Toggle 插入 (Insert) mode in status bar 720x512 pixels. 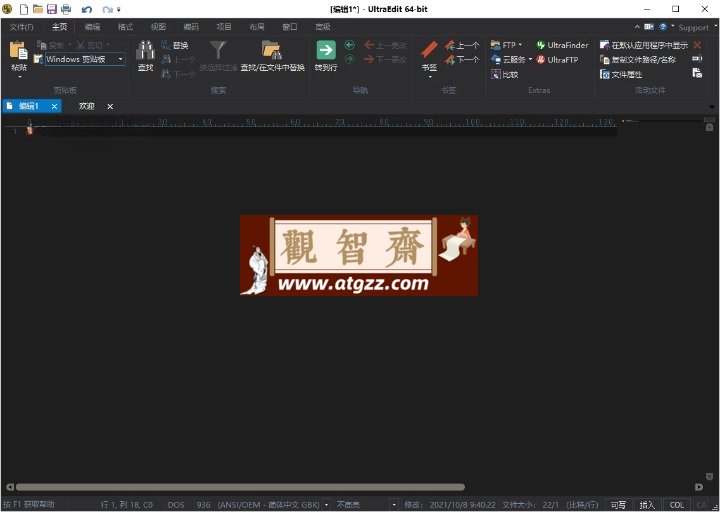click(x=647, y=505)
